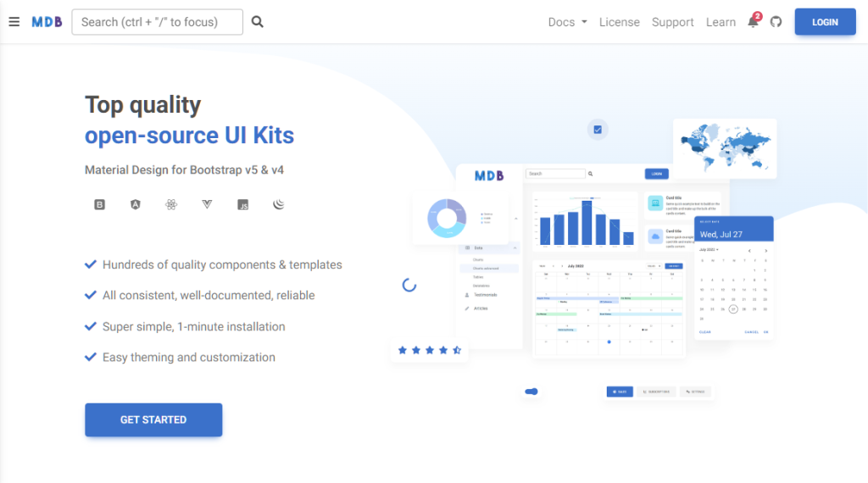Viewport: 868px width, 483px height.
Task: Toggle the blue switch in illustration
Action: 531,391
